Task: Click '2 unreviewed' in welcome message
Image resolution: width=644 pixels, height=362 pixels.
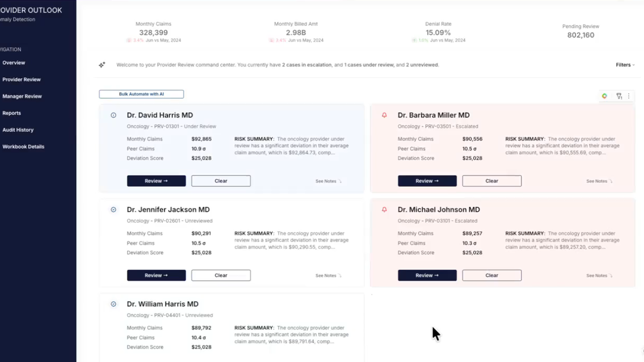Action: coord(422,65)
